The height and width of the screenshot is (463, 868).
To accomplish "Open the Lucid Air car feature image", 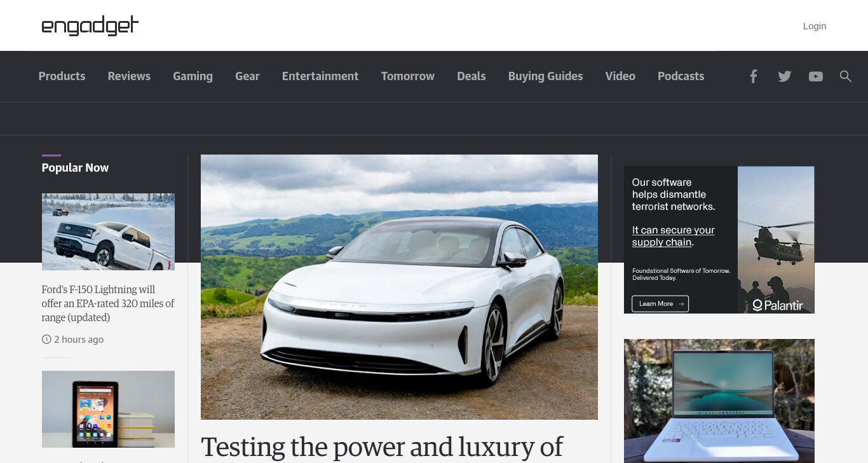I will (399, 287).
